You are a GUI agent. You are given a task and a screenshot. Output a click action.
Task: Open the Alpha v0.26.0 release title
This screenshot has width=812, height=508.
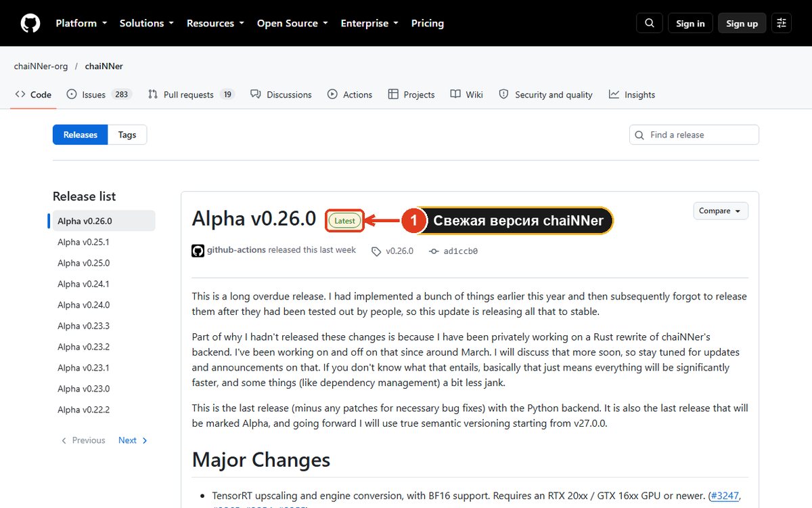254,219
